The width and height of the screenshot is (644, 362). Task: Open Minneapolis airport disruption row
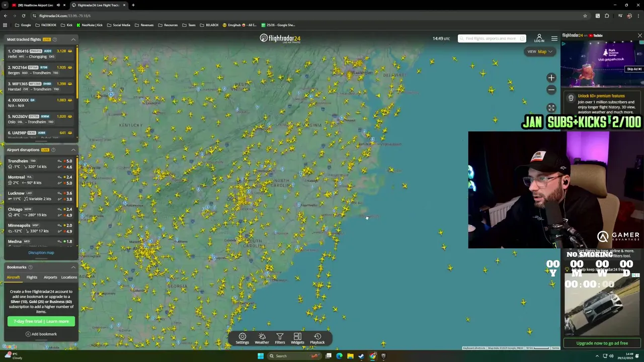click(x=40, y=228)
